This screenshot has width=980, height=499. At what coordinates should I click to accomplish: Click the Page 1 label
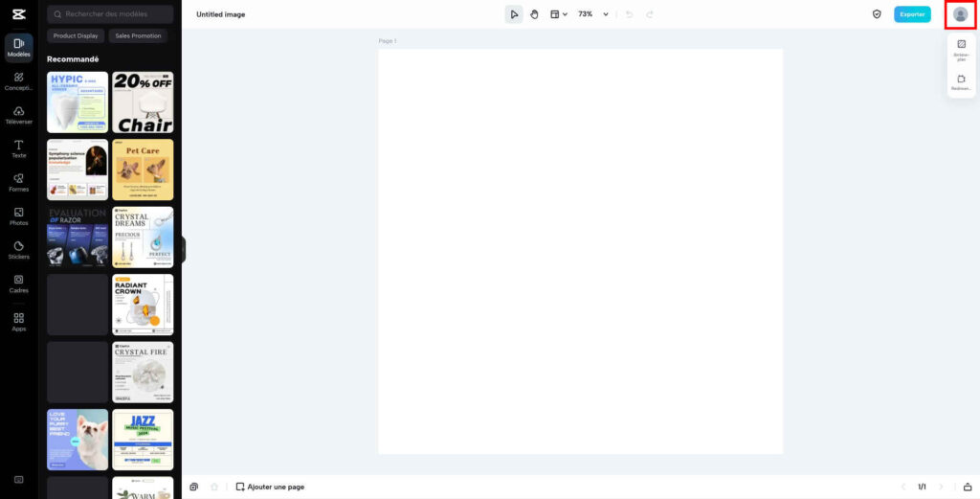coord(387,41)
